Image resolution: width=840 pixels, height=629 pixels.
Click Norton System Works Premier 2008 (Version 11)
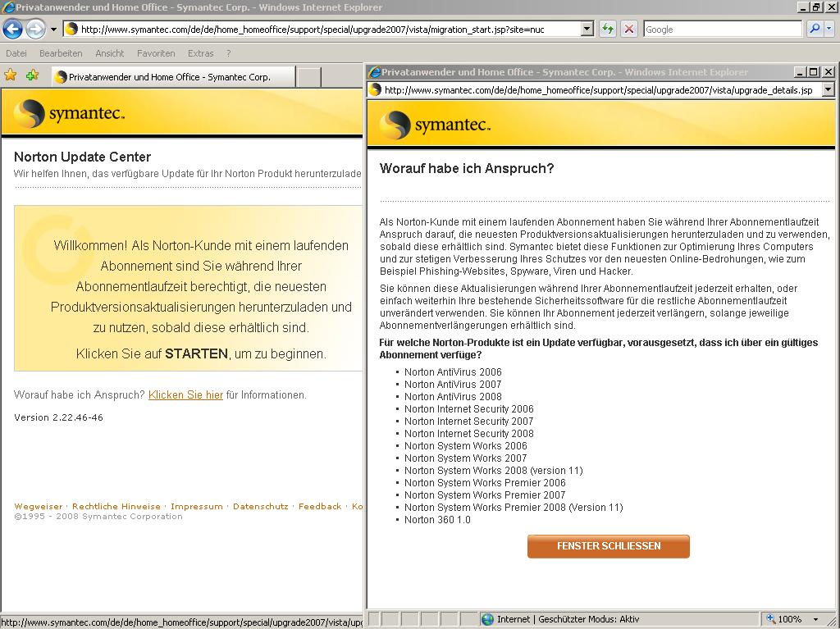514,508
